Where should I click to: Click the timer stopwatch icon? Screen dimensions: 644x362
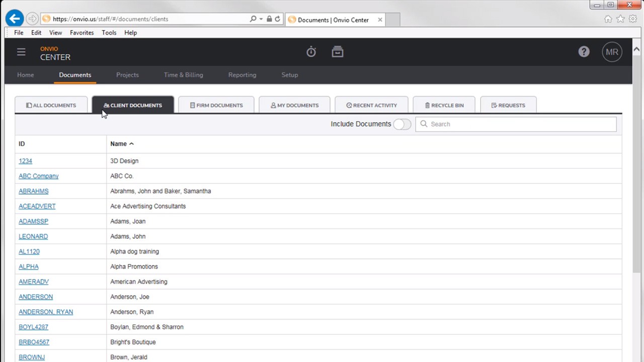coord(311,52)
